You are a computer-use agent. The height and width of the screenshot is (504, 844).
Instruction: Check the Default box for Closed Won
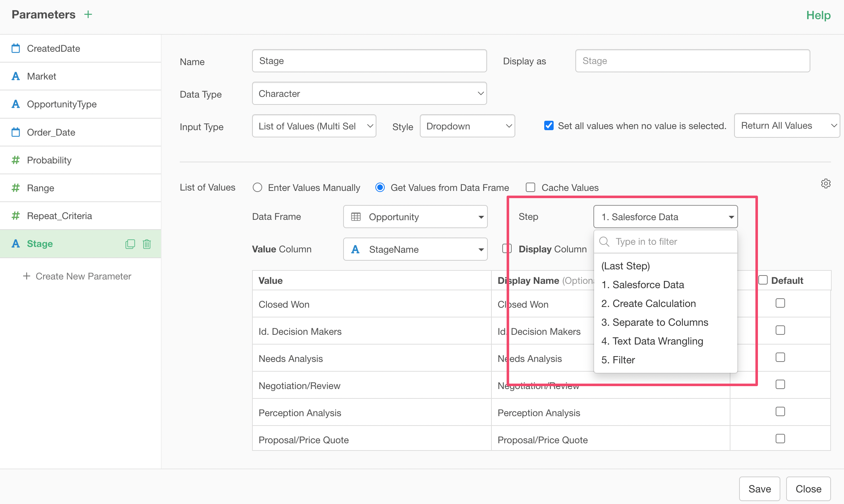point(780,303)
